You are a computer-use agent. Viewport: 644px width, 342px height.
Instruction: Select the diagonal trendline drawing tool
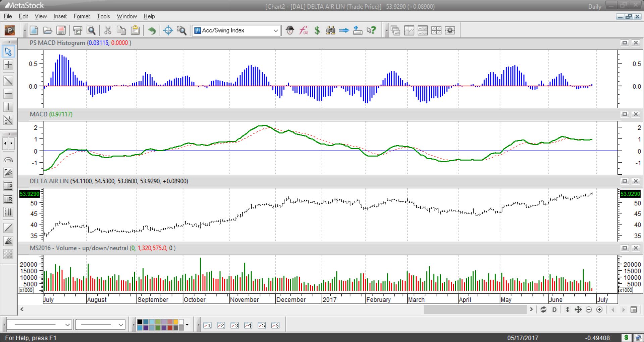point(8,80)
